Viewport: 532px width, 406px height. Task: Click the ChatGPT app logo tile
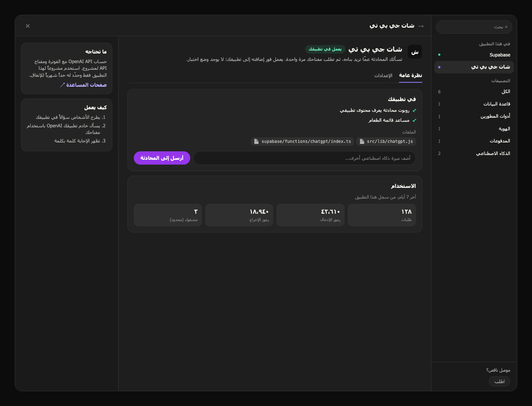[415, 52]
